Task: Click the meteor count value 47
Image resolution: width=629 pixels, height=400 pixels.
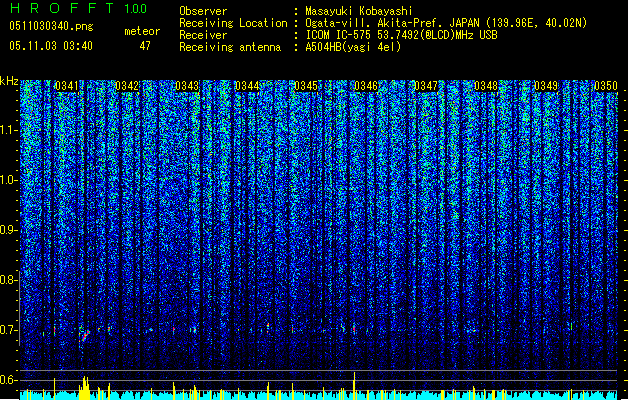Action: (x=145, y=46)
